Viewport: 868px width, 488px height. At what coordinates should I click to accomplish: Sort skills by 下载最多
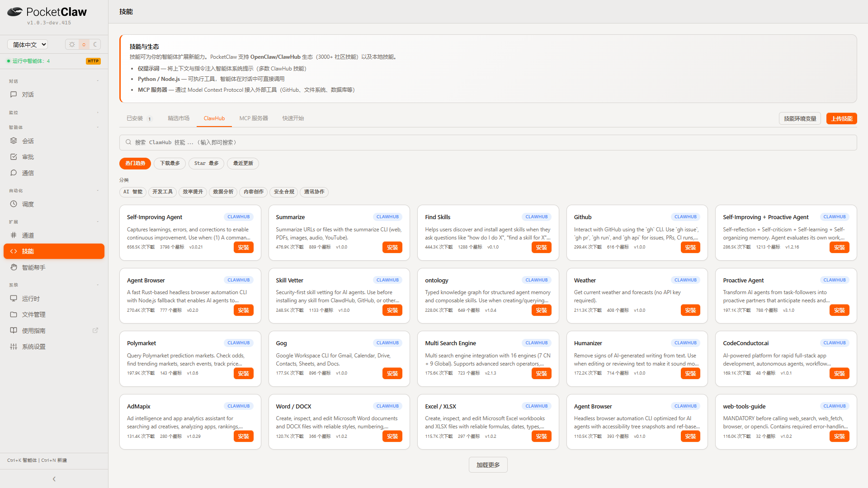(x=170, y=163)
